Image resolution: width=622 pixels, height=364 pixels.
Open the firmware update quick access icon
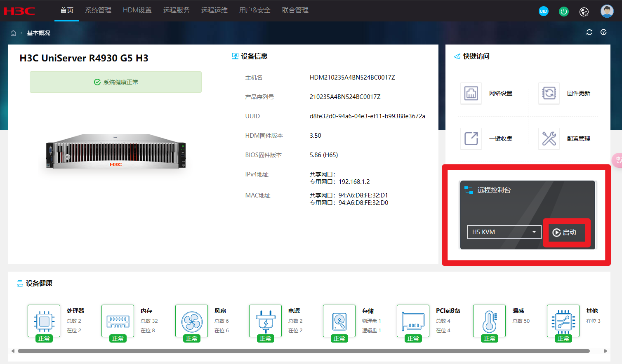click(549, 93)
